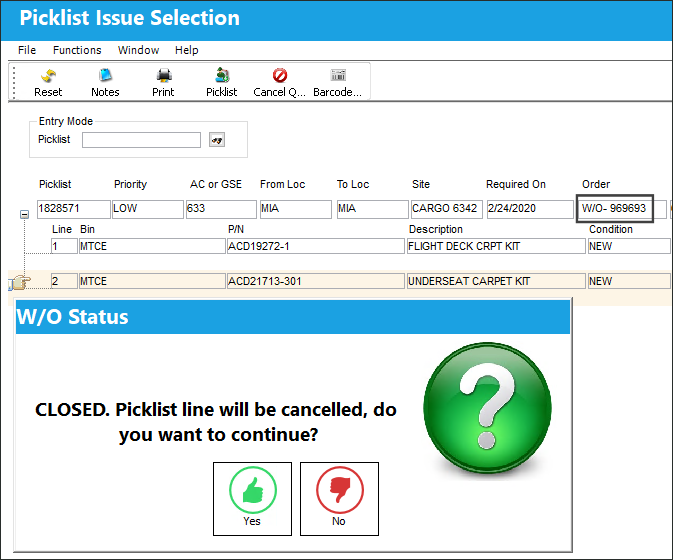This screenshot has height=560, width=673.
Task: Click the P/N ACD19272-1 cell
Action: point(315,246)
